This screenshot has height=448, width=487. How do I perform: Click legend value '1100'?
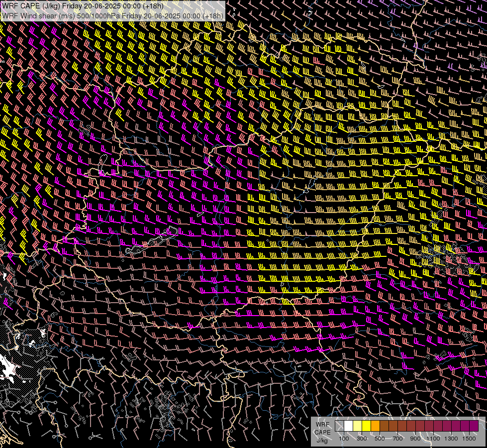tap(433, 439)
